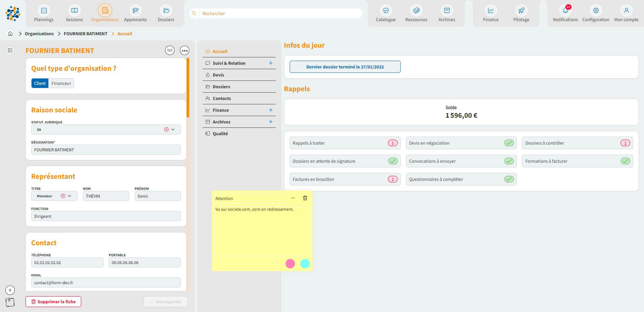The height and width of the screenshot is (312, 644).
Task: Open the three-dot menu on FOURNIER BATIMENT card
Action: (x=184, y=50)
